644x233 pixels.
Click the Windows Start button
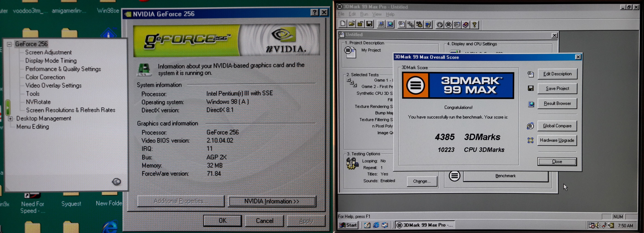[348, 225]
